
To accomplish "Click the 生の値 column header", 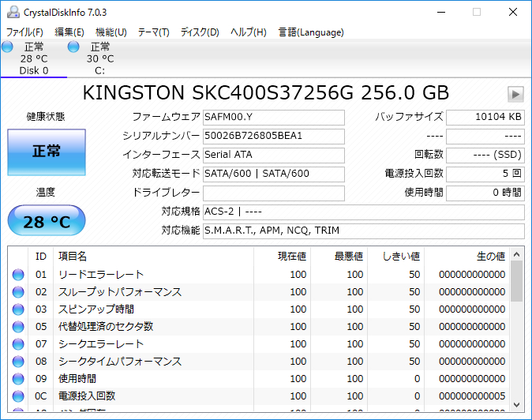I will (x=468, y=257).
